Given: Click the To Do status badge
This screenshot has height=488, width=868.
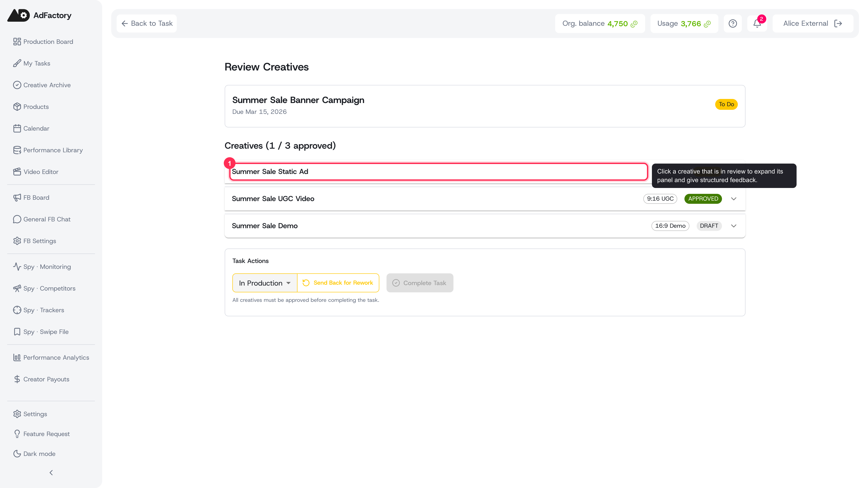Looking at the screenshot, I should tap(726, 104).
